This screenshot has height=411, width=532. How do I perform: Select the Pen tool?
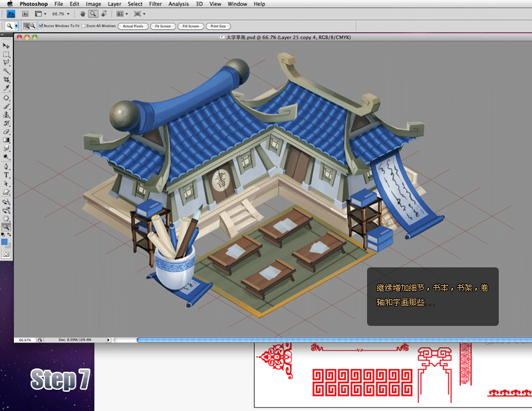click(x=6, y=167)
